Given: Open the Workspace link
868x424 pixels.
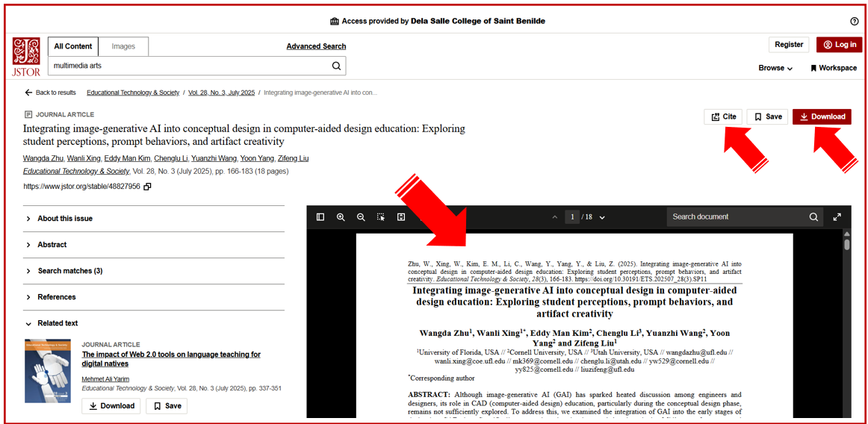Looking at the screenshot, I should (x=834, y=68).
